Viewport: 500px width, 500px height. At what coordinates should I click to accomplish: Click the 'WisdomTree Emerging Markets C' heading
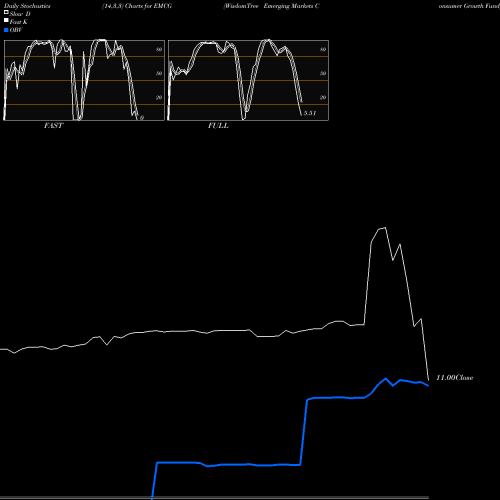click(271, 6)
